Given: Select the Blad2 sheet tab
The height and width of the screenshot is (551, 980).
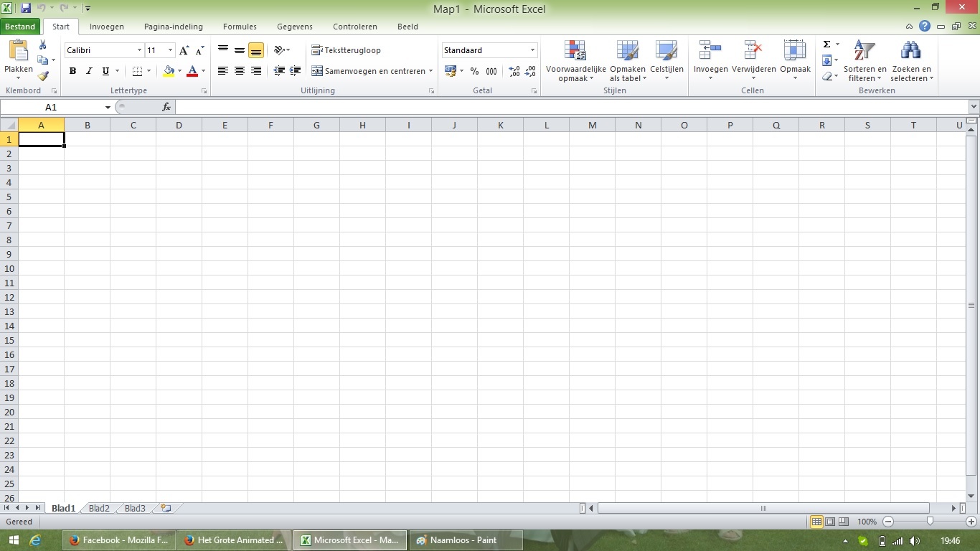Looking at the screenshot, I should click(99, 508).
